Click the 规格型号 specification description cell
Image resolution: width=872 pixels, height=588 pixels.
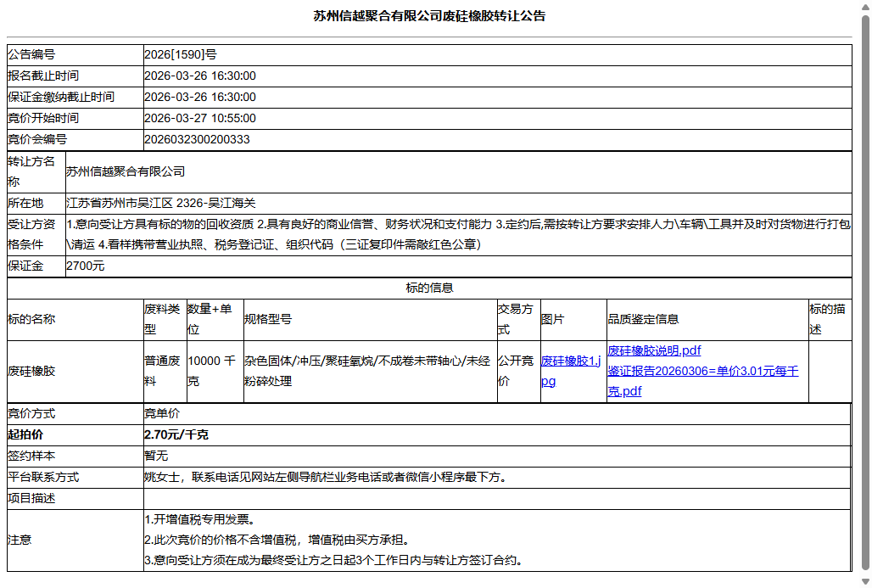click(365, 366)
